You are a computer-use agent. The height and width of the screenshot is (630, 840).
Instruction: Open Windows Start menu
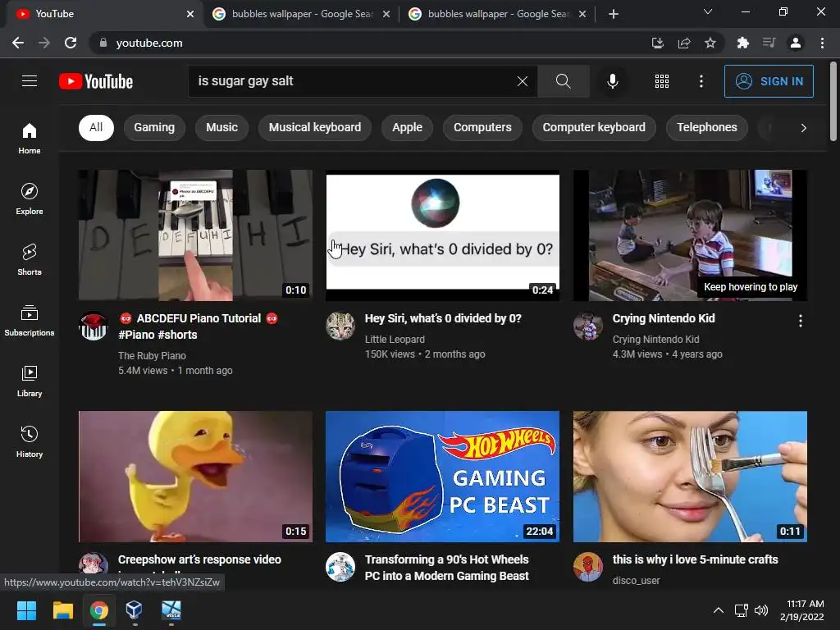pos(26,610)
